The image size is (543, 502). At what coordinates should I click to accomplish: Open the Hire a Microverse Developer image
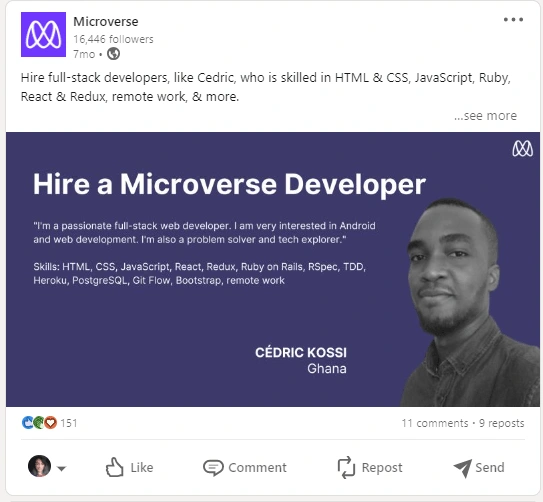tap(273, 269)
